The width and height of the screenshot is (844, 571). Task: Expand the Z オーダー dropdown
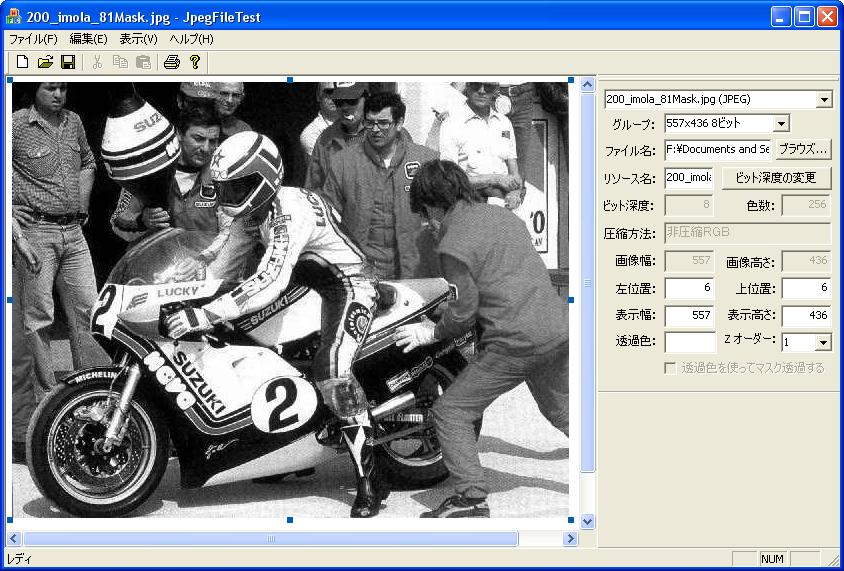coord(823,342)
